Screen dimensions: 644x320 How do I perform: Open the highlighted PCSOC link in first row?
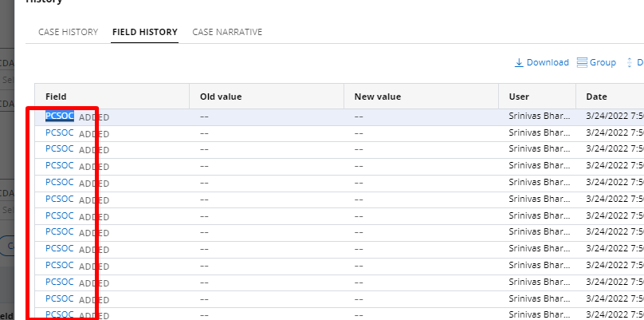[x=60, y=116]
